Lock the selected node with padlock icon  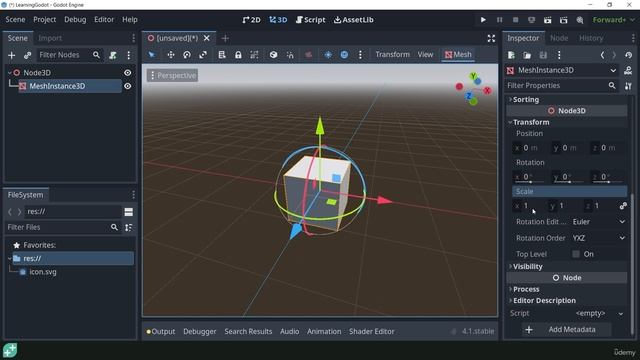point(238,55)
